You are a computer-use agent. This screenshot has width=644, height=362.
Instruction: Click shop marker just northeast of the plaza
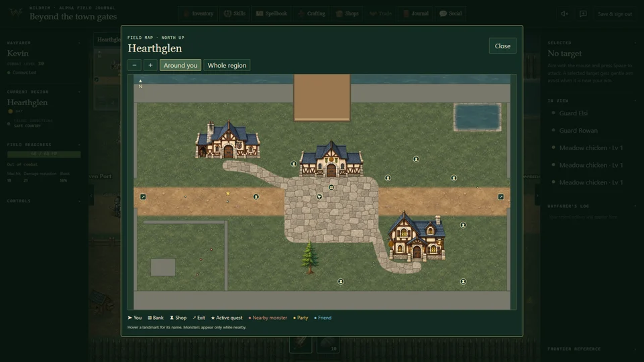pyautogui.click(x=388, y=178)
